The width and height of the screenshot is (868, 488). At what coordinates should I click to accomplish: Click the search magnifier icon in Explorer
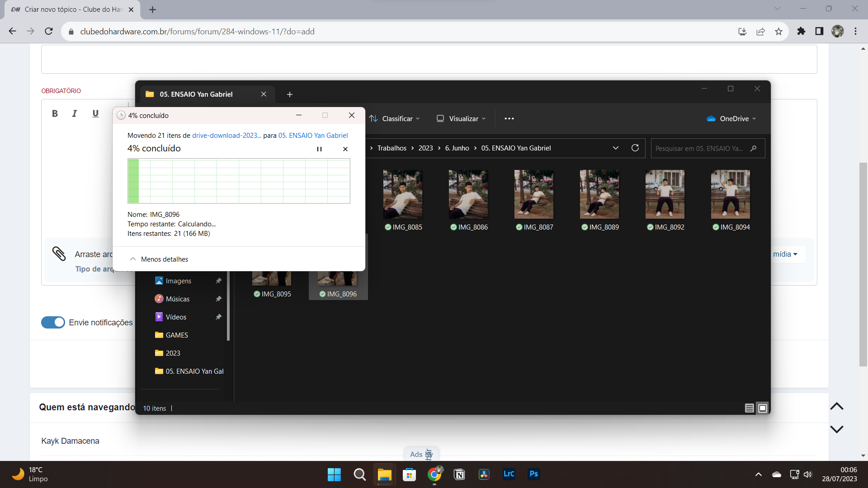tap(753, 149)
